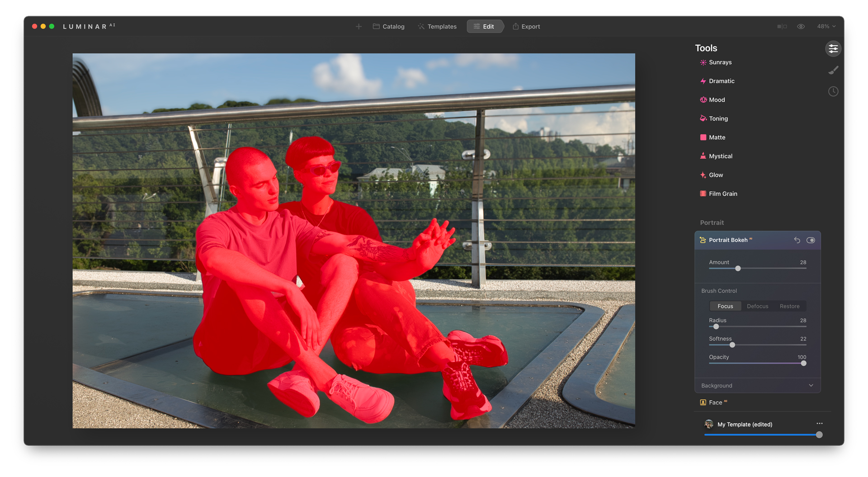Open the Sunrays tool

click(720, 62)
